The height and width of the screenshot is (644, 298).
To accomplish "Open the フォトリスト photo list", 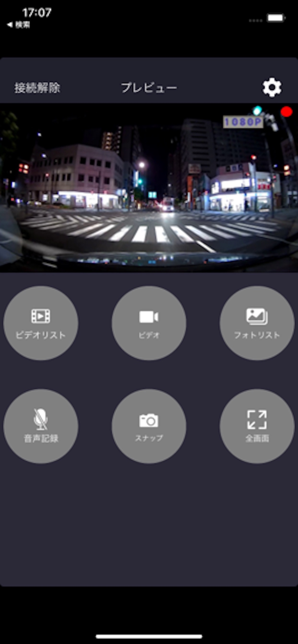I will pos(257,323).
